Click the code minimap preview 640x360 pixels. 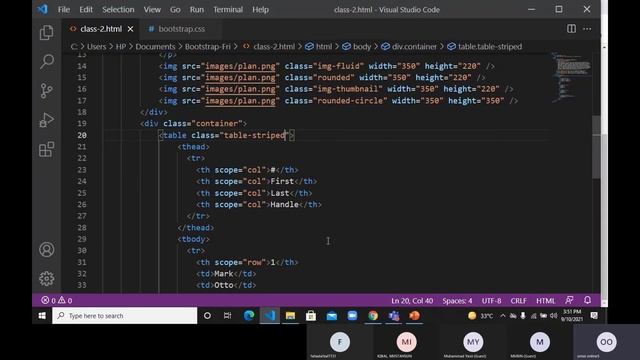[x=571, y=78]
